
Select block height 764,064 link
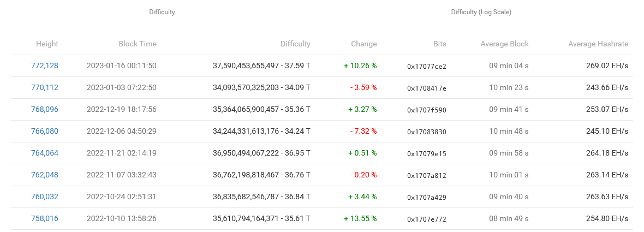point(45,153)
